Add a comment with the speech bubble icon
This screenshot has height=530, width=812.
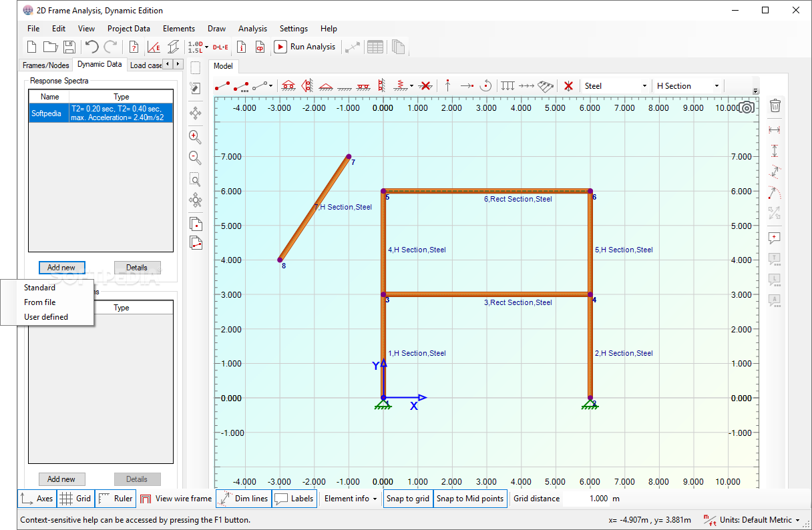[x=775, y=238]
